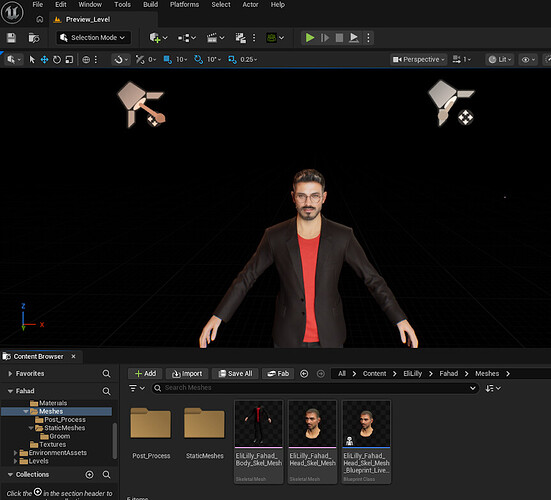Click the Browse content drawer icon
Image resolution: width=551 pixels, height=500 pixels.
[34, 38]
